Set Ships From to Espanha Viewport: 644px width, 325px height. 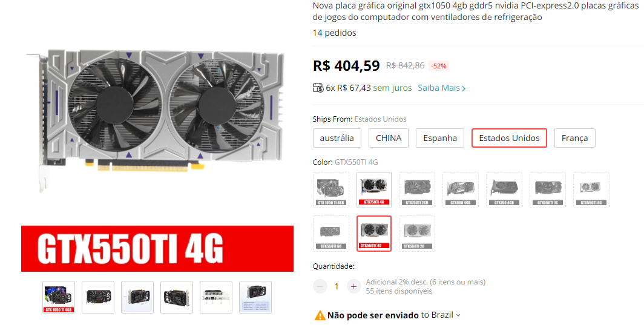[440, 138]
